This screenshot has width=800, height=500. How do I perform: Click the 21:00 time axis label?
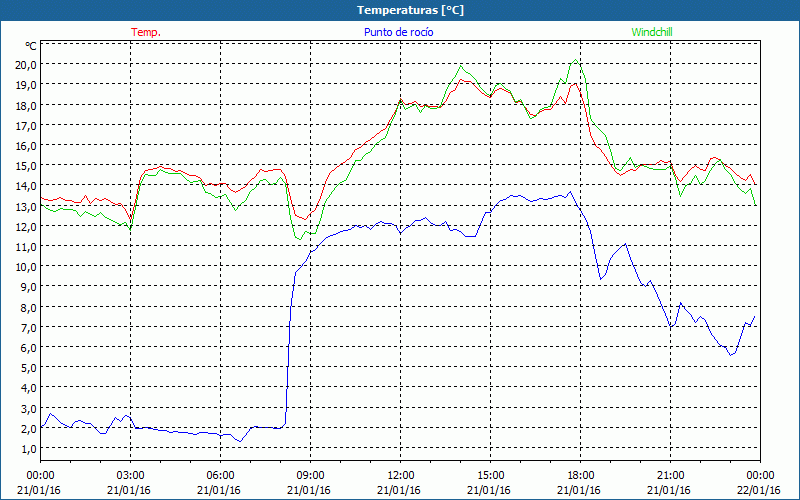[670, 476]
